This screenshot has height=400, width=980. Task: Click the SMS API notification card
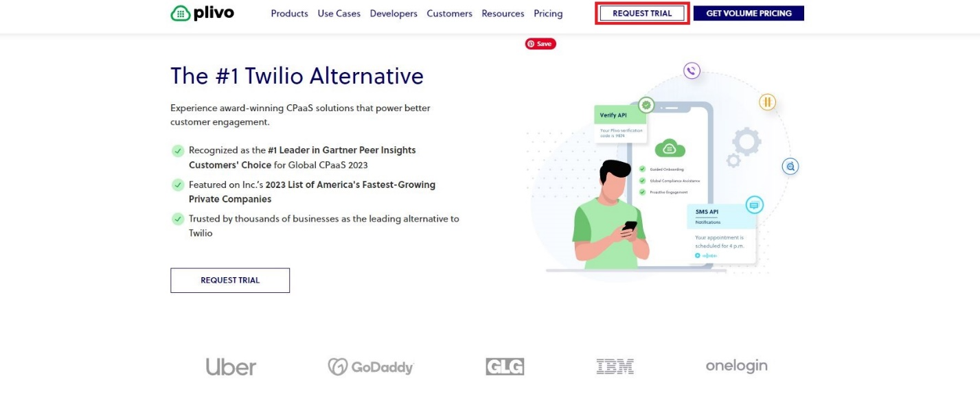721,233
